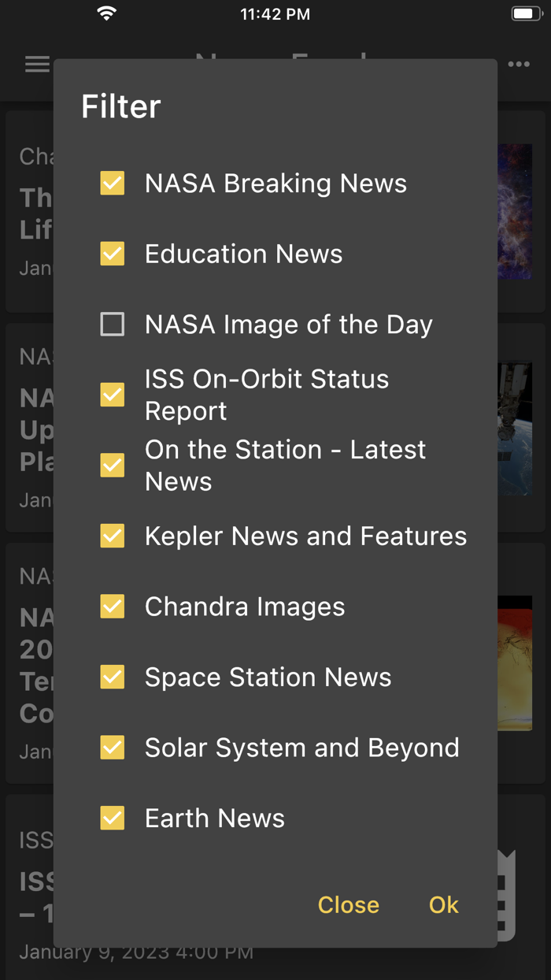Viewport: 551px width, 980px height.
Task: Disable the NASA Breaking News feed
Action: click(x=112, y=183)
